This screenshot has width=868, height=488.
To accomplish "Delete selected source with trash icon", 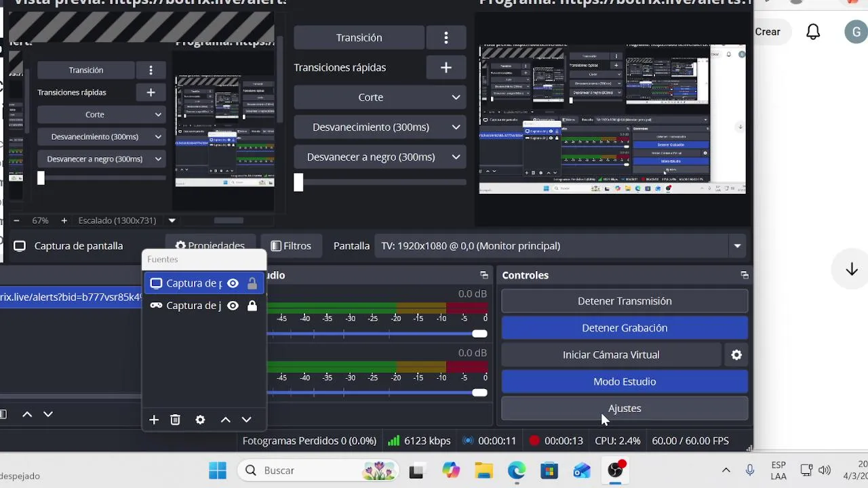I will 175,420.
